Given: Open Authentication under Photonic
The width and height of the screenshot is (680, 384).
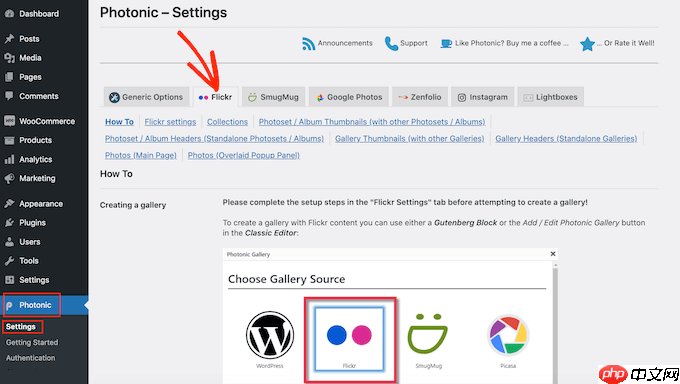Looking at the screenshot, I should click(30, 358).
